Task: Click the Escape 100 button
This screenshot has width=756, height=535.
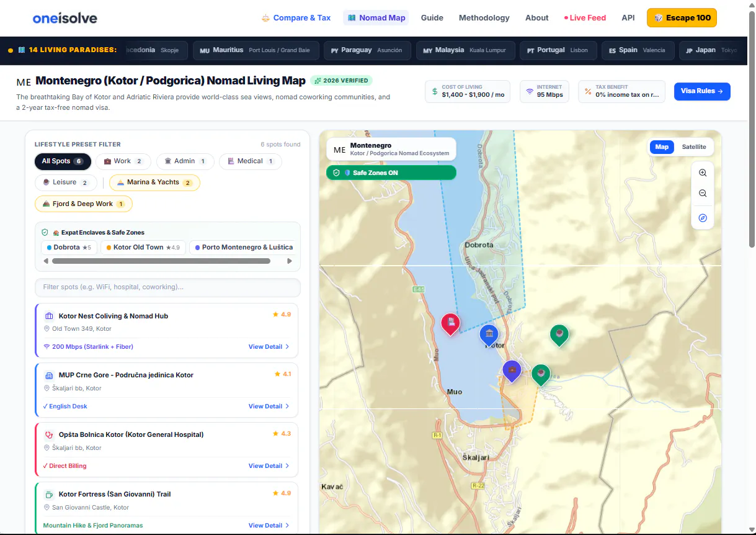Action: [x=682, y=18]
